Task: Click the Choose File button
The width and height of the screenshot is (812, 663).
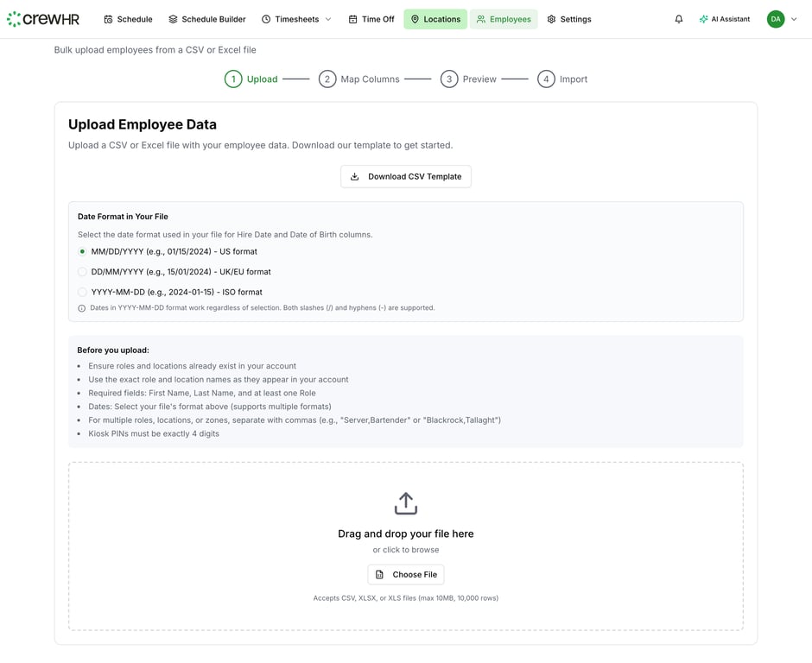Action: pos(406,574)
